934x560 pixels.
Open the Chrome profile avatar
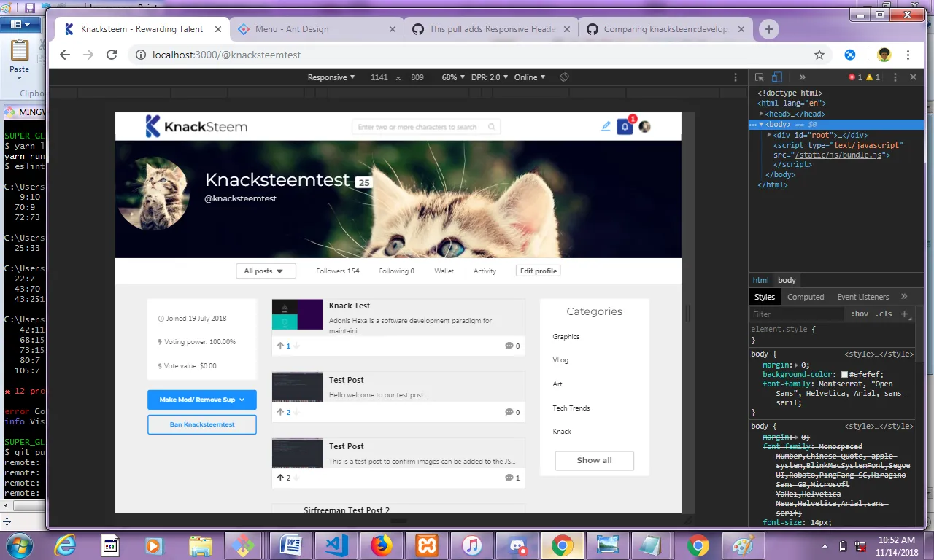pyautogui.click(x=884, y=55)
